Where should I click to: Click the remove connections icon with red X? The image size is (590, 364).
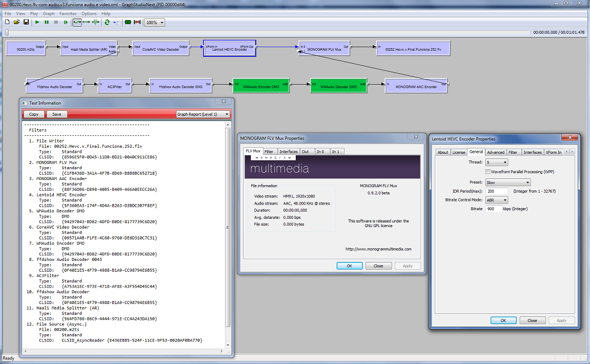[x=137, y=22]
